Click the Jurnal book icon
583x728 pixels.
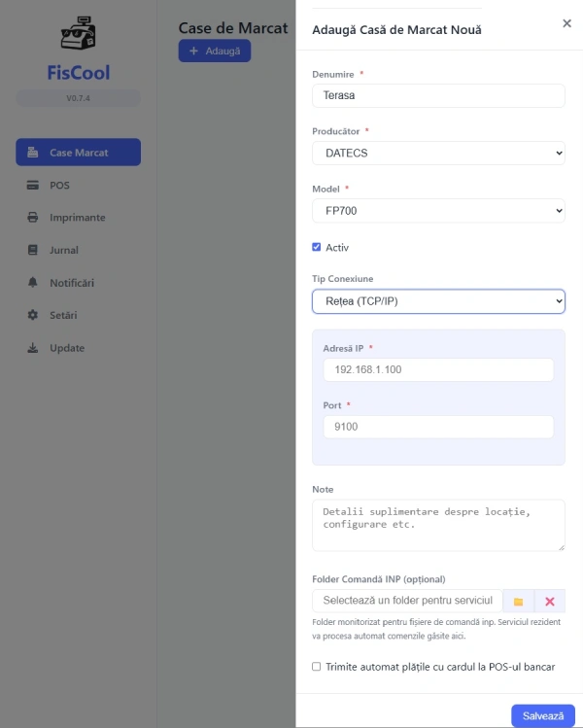32,250
